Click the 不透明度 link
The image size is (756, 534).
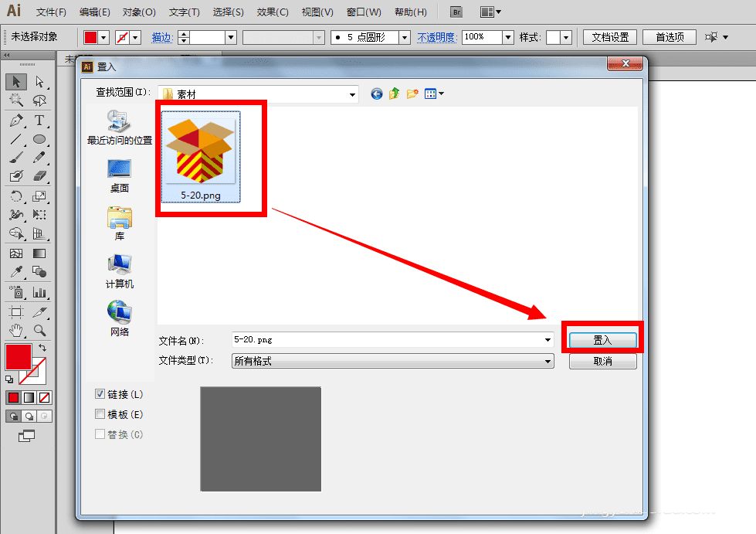(x=436, y=37)
